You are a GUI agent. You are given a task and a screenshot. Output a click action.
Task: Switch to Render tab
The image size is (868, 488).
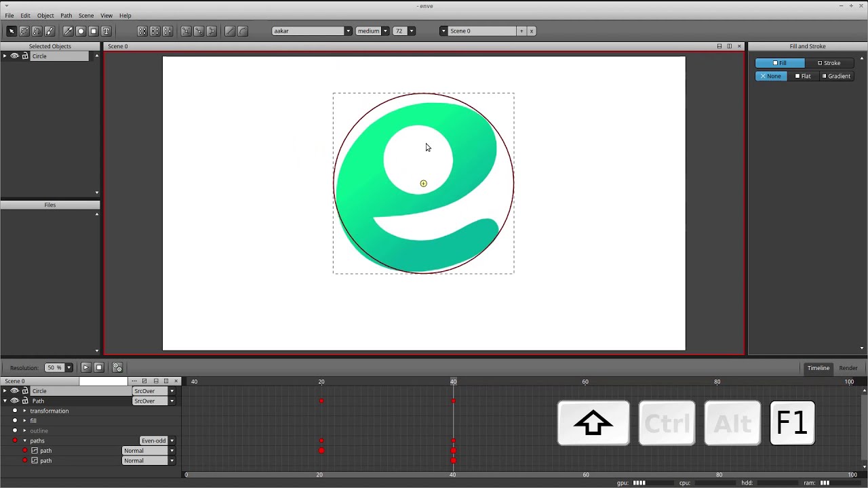[x=848, y=368]
